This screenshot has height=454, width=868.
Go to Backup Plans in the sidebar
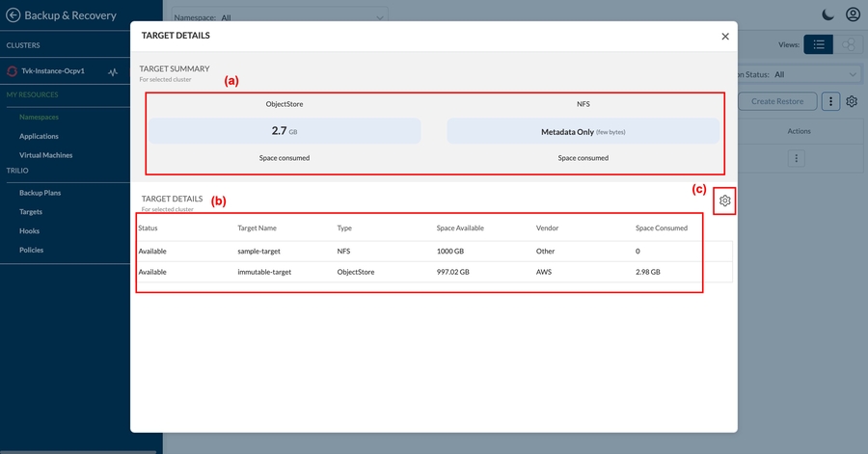[x=40, y=193]
